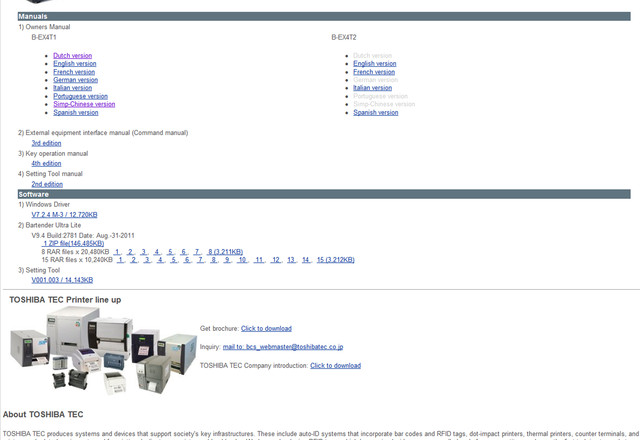640x440 pixels.
Task: Download part 1 of the 15 RAR files
Action: [120, 260]
